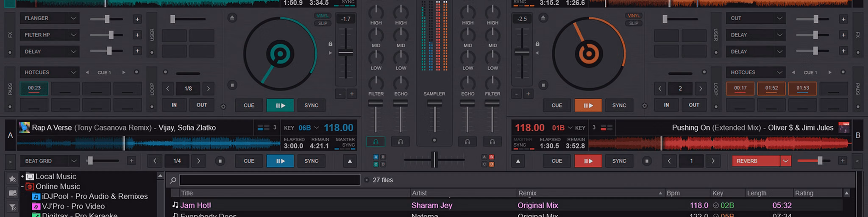The image size is (868, 217).
Task: Open the CUT effect dropdown on orange deck
Action: (755, 18)
